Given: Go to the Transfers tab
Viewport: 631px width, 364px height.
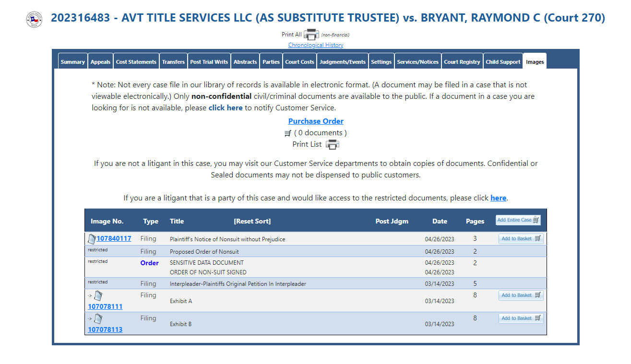Looking at the screenshot, I should [x=173, y=61].
